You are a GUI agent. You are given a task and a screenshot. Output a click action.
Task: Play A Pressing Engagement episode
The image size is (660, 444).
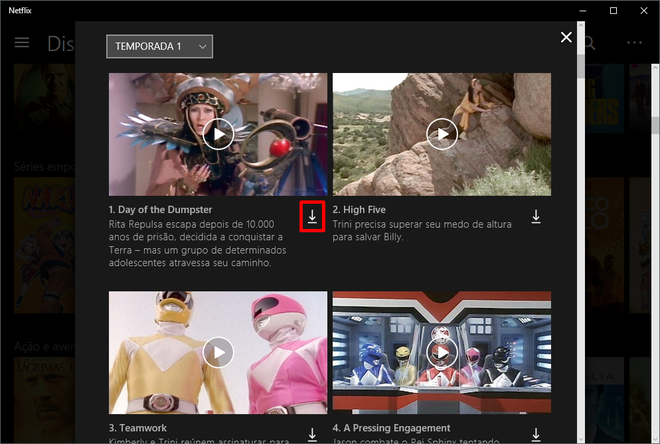click(x=442, y=352)
